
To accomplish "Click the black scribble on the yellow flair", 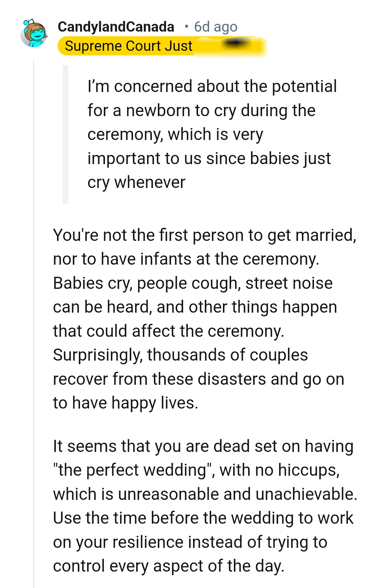I will coord(236,43).
